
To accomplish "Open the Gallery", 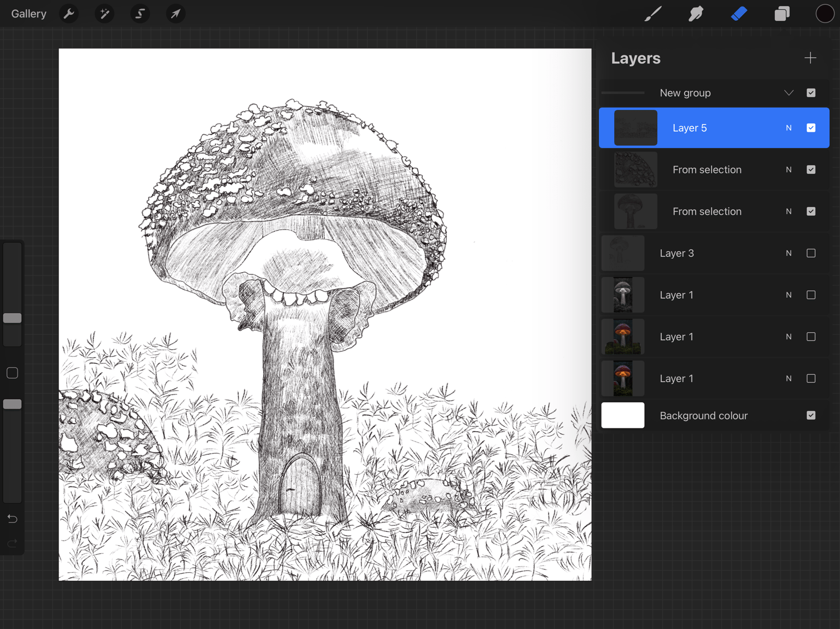I will tap(28, 14).
